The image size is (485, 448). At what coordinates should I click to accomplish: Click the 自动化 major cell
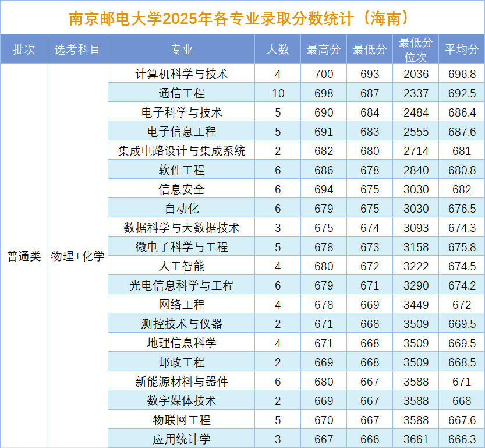(181, 208)
